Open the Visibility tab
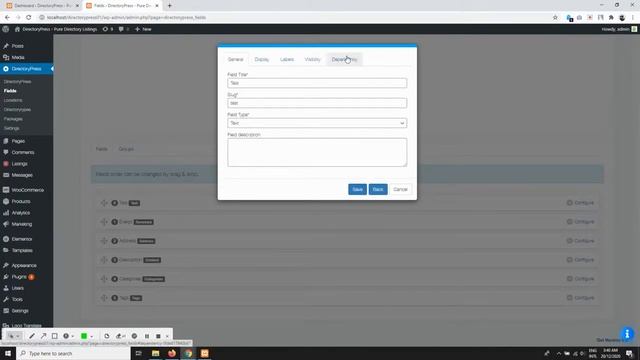The image size is (640, 360). tap(312, 60)
